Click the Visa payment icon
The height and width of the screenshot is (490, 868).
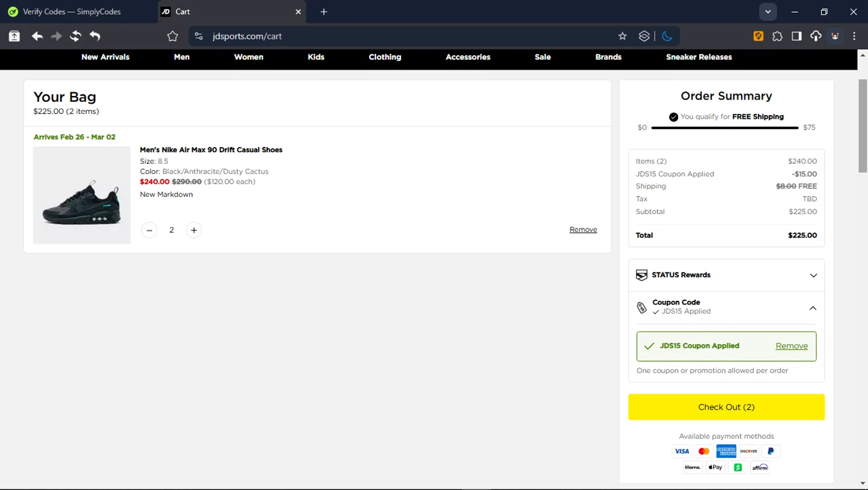(x=682, y=451)
